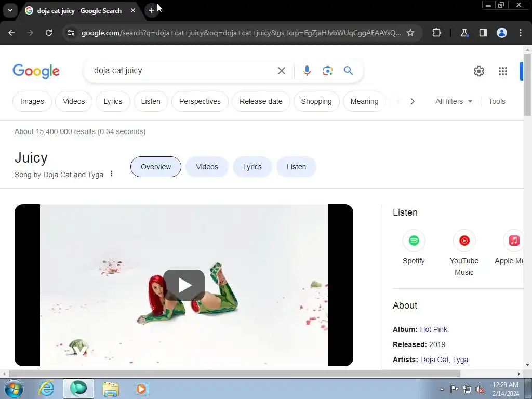Search by image with Google Lens
532x399 pixels.
click(x=327, y=71)
